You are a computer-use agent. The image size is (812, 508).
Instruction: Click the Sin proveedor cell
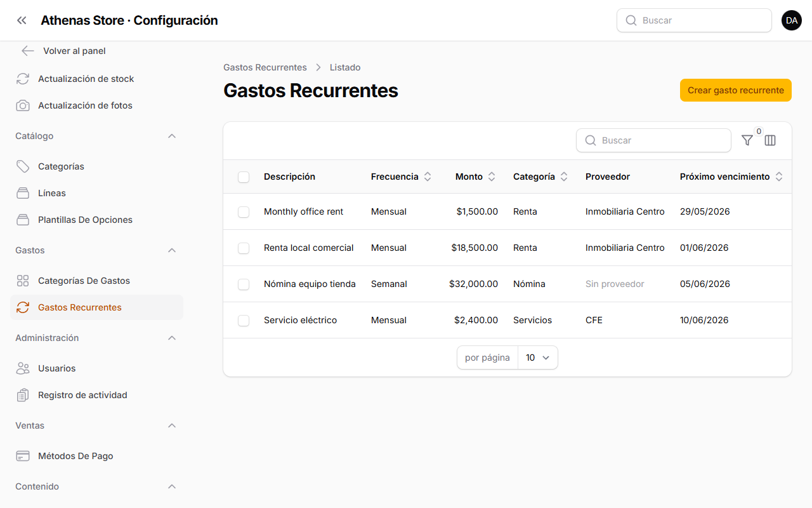(615, 284)
